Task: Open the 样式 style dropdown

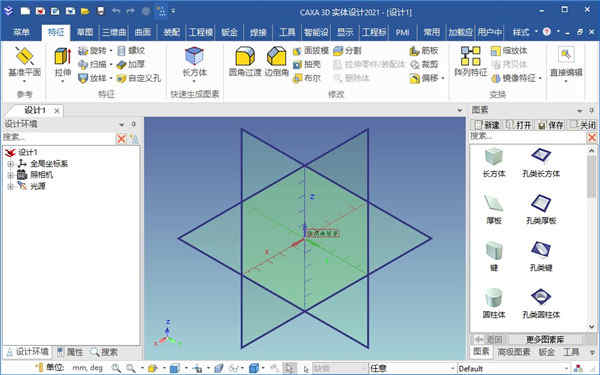Action: click(x=524, y=32)
